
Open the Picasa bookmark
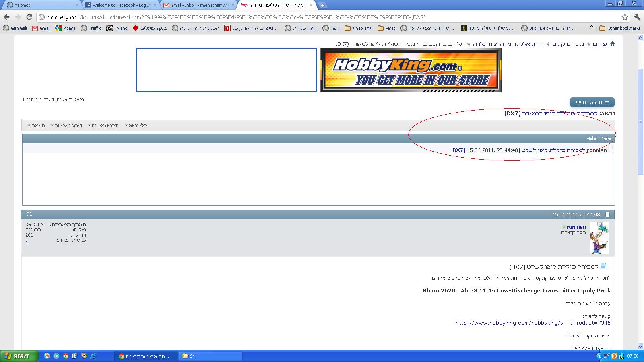click(x=65, y=28)
